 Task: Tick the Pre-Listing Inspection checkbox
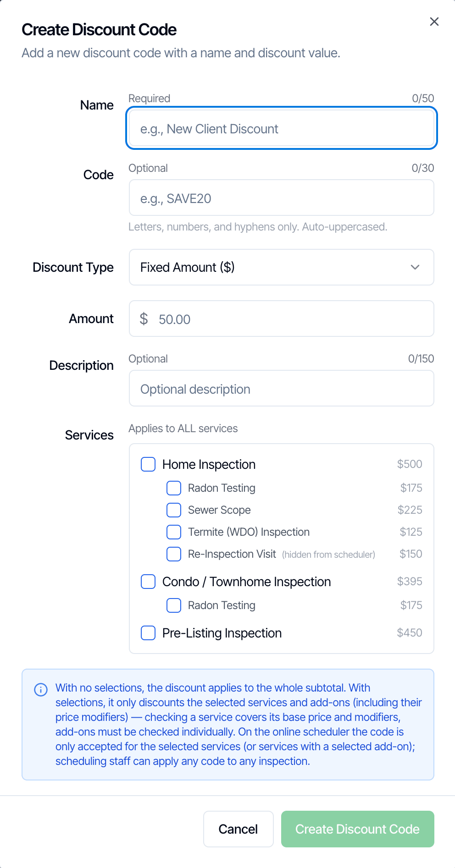[148, 633]
